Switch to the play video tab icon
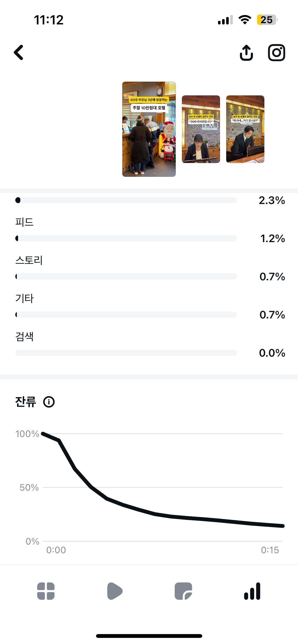 115,591
